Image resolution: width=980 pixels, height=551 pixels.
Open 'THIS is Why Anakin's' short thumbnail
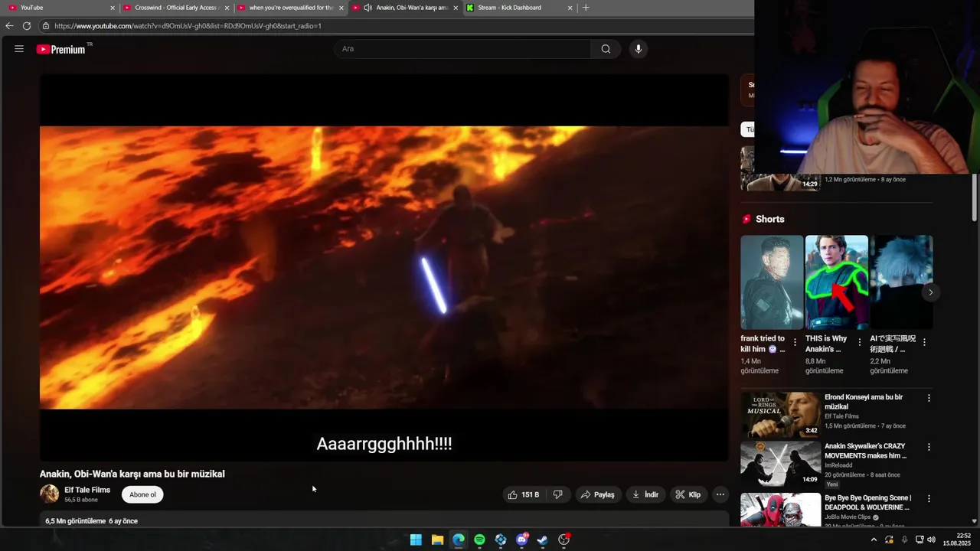pos(836,282)
